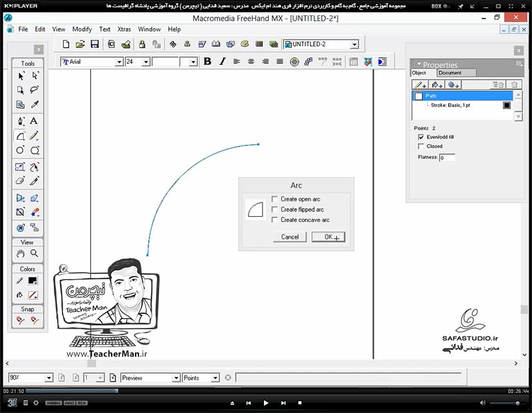Select the Text tool (A)

pyautogui.click(x=34, y=121)
